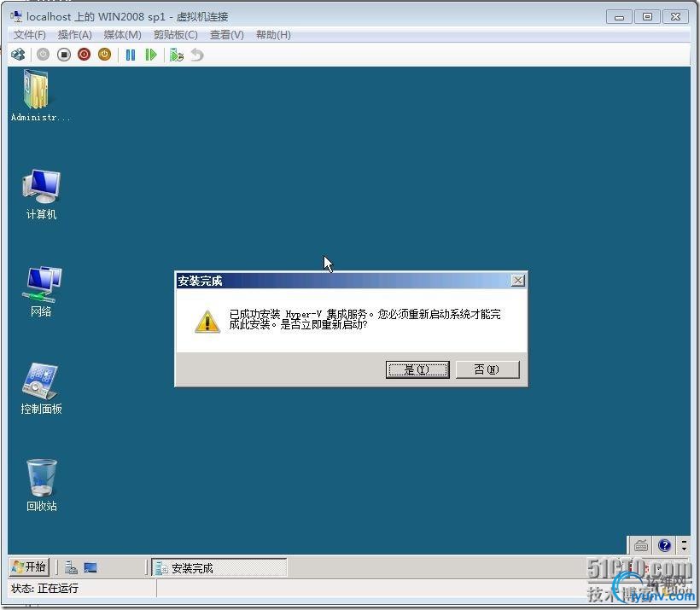The width and height of the screenshot is (700, 610).
Task: Select the 网络 desktop icon
Action: (x=41, y=292)
